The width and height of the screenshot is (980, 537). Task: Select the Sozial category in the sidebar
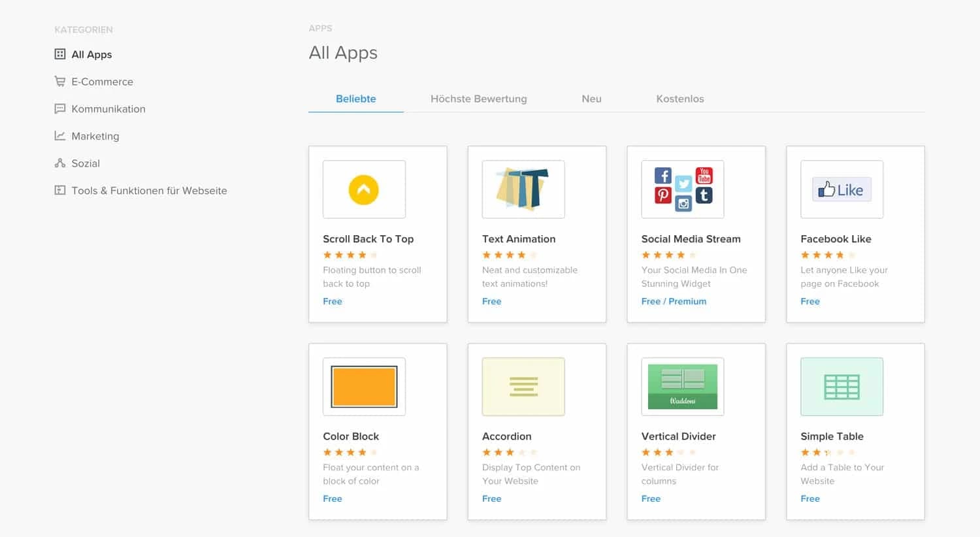point(86,163)
